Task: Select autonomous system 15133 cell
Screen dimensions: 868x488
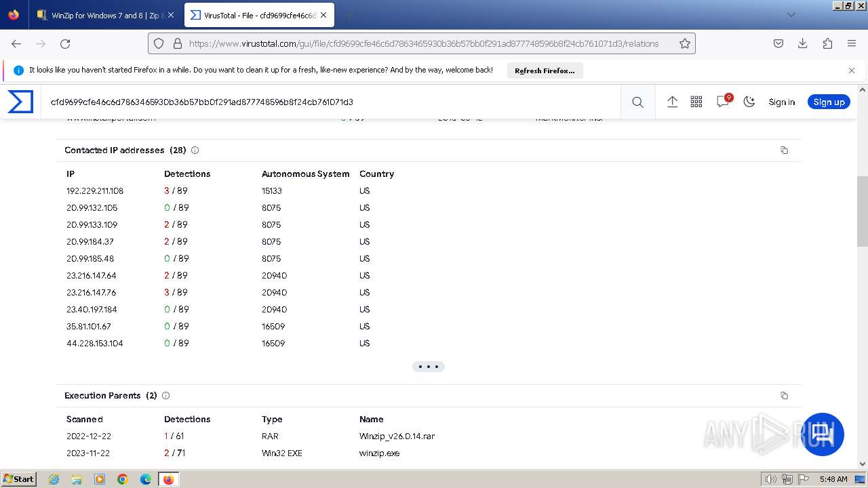Action: click(272, 191)
